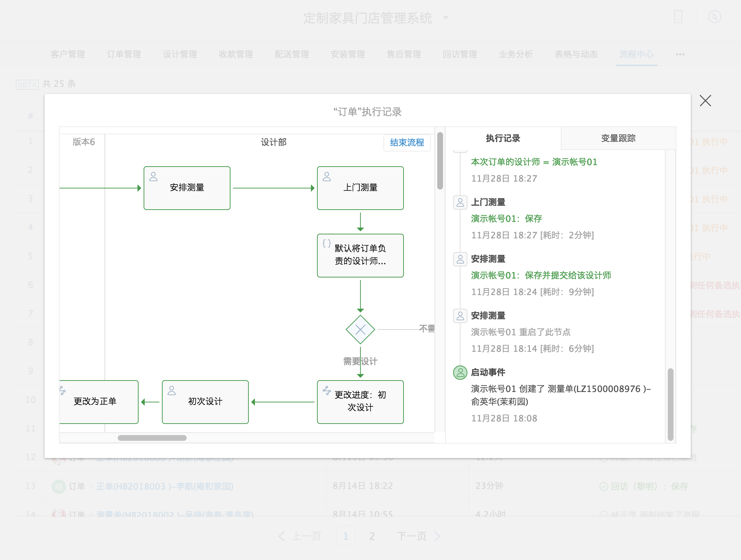
Task: Open the 配送管理 menu
Action: (292, 54)
